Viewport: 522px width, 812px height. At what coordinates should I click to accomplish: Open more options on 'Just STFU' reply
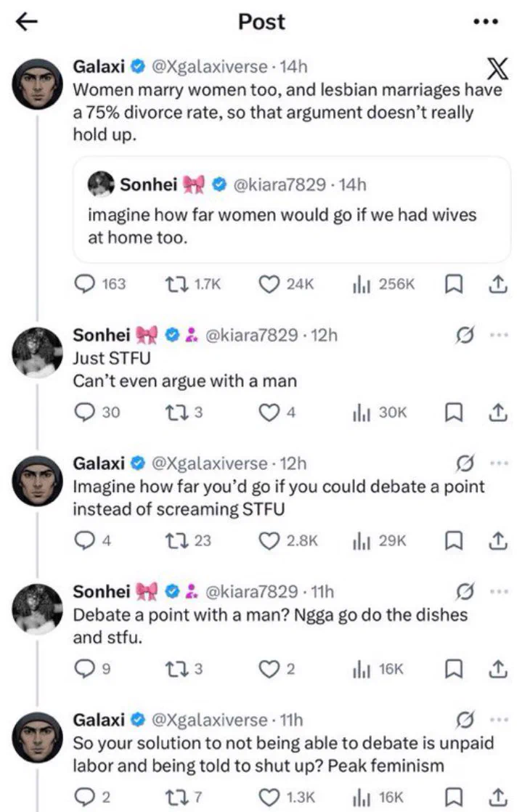click(x=499, y=335)
